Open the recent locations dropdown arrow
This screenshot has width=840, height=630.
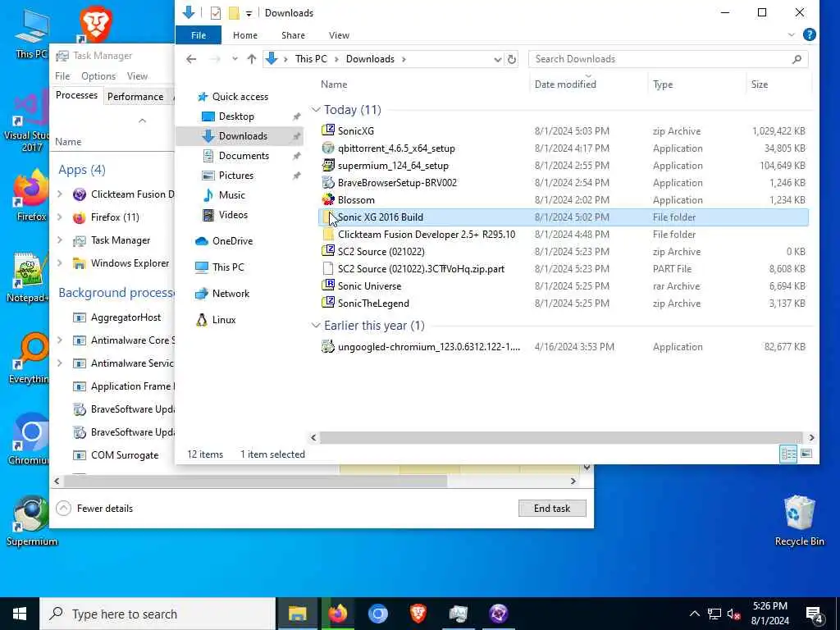[235, 59]
